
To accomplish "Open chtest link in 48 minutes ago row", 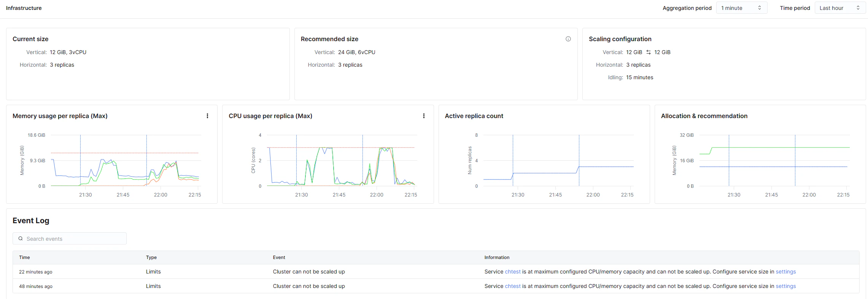I will click(x=512, y=286).
